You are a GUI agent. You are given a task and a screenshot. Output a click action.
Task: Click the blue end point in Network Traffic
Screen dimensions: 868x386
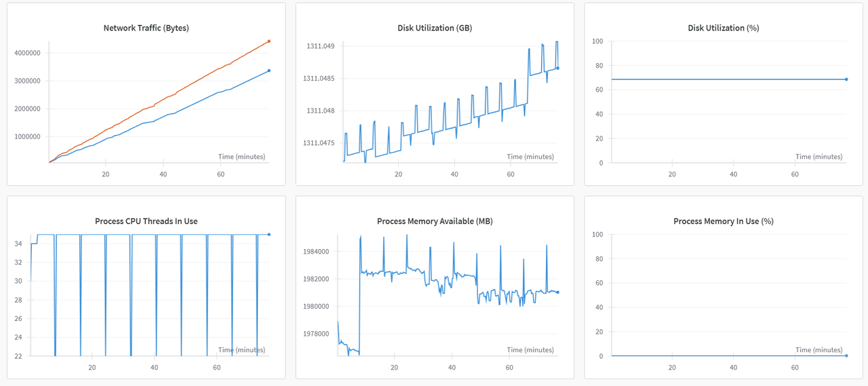269,71
